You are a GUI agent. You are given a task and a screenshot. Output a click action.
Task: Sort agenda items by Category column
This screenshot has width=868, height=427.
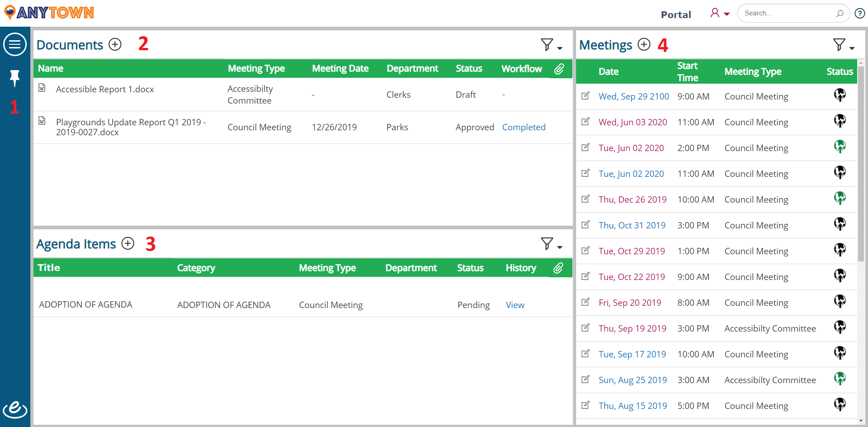pyautogui.click(x=196, y=268)
